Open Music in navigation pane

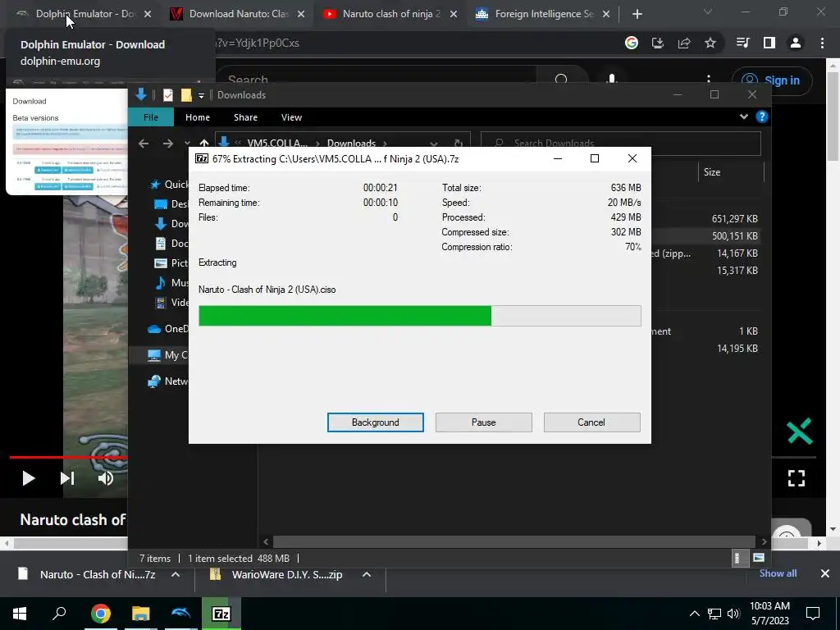pos(171,283)
